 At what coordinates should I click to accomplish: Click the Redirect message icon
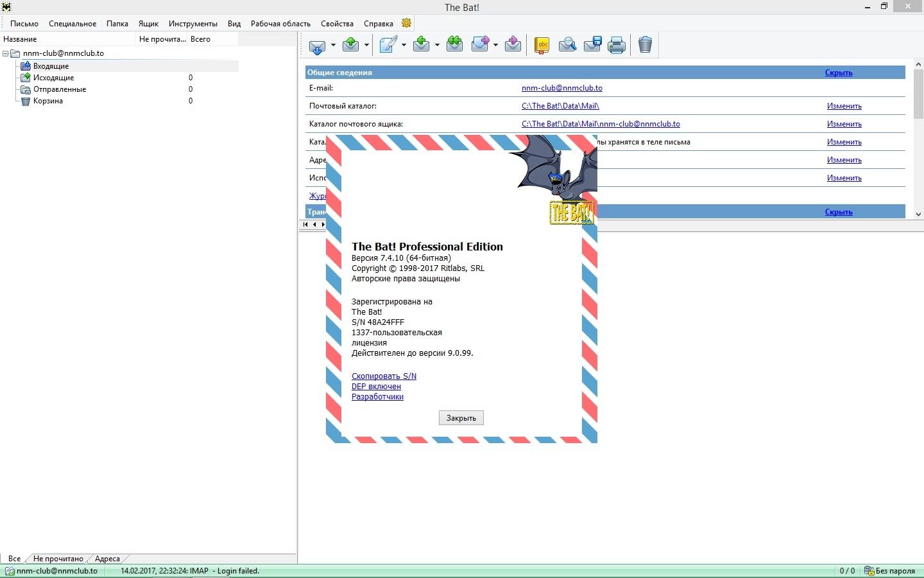pos(513,44)
